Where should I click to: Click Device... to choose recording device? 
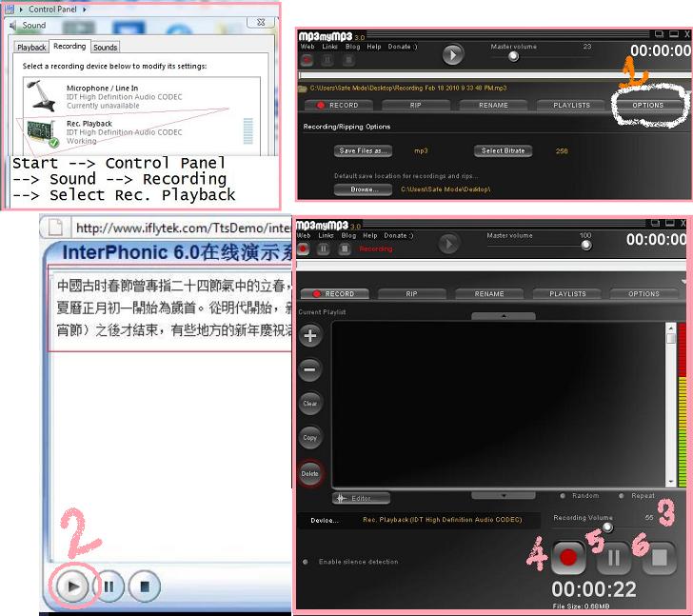point(325,521)
